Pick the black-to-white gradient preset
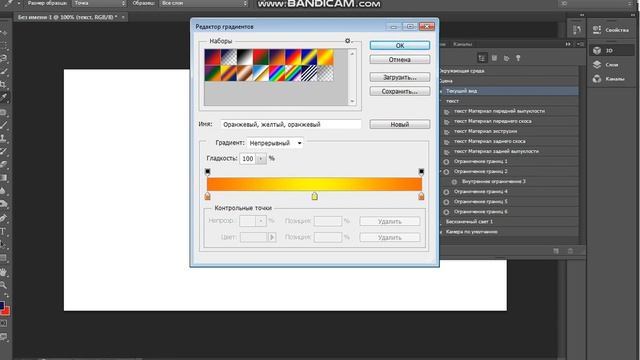The image size is (640, 360). click(244, 57)
